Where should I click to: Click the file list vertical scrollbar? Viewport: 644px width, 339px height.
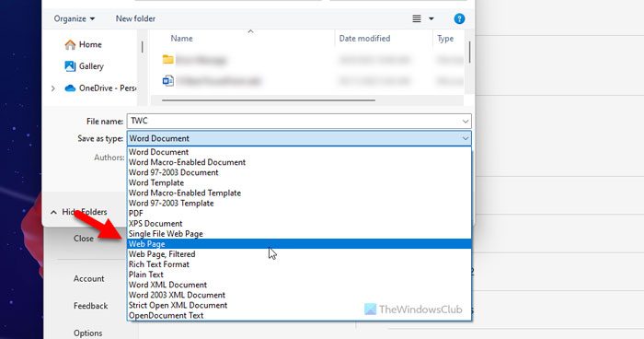pyautogui.click(x=469, y=53)
